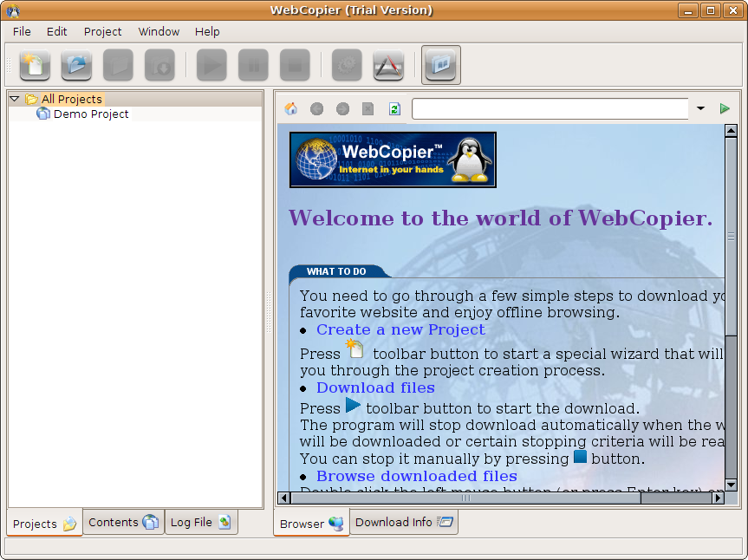Image resolution: width=748 pixels, height=560 pixels.
Task: Click the horizontal scrollbar thumb
Action: click(465, 498)
